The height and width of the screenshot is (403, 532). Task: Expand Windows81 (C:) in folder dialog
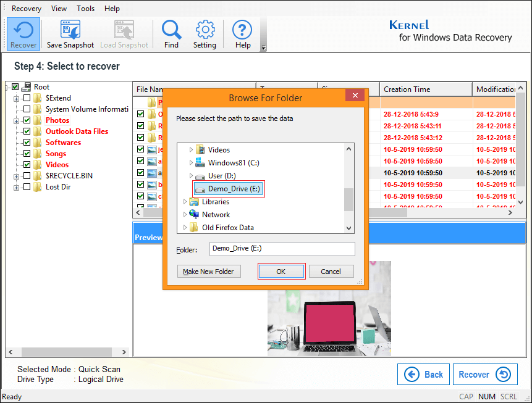tap(191, 163)
